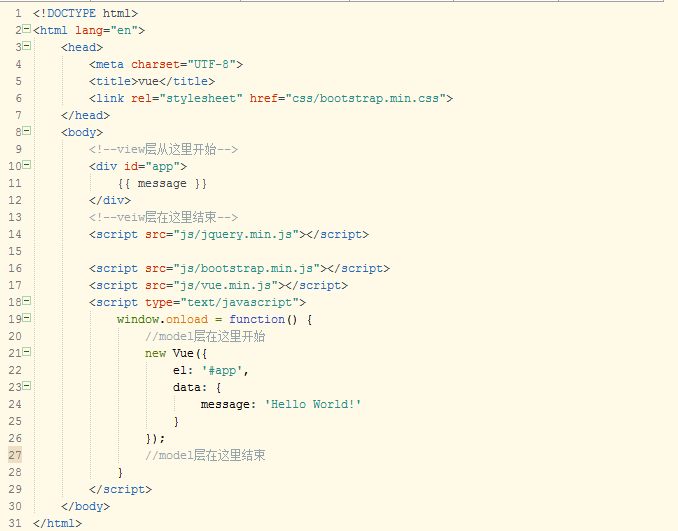This screenshot has height=531, width=678.
Task: Click the "css/bootstrap.min.css" href value
Action: click(366, 99)
